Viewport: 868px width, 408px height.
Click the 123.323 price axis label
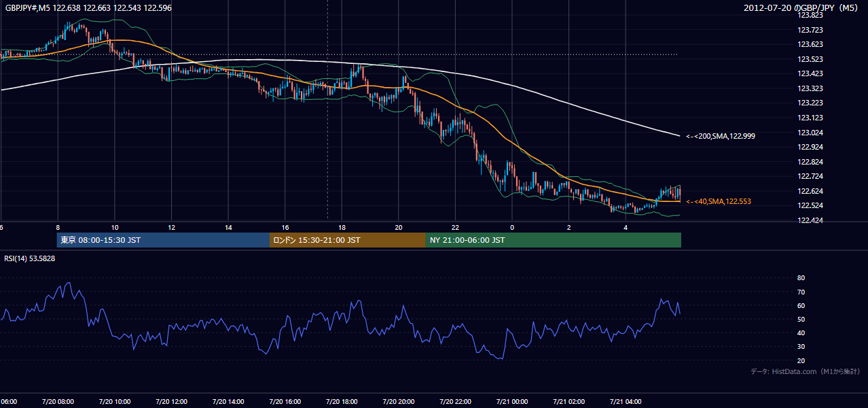tap(810, 88)
